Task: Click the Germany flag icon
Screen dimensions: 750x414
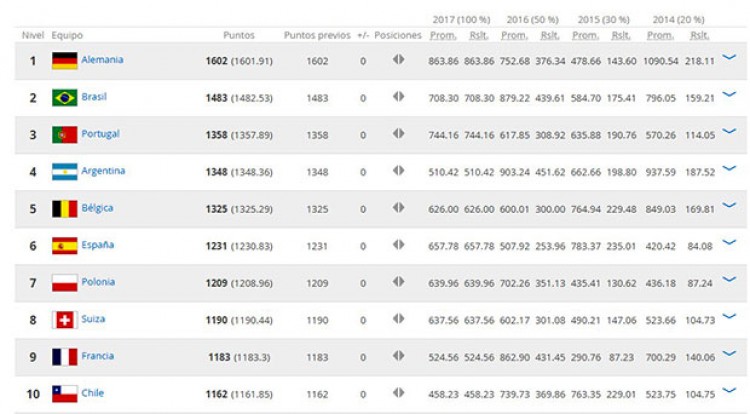Action: point(64,61)
